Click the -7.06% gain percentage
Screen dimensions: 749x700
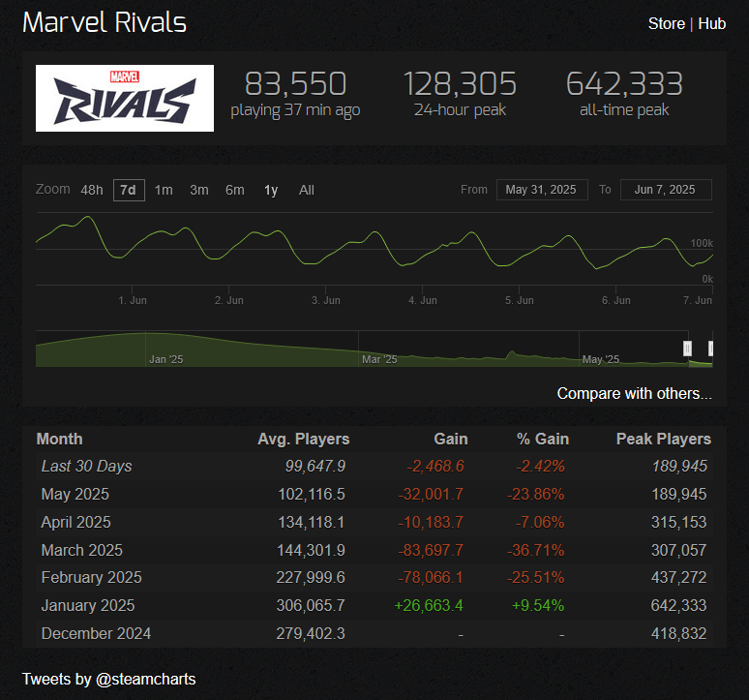coord(540,522)
